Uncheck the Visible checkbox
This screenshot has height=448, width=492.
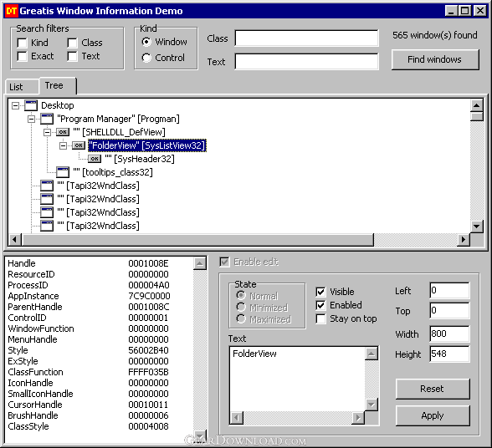coord(320,292)
